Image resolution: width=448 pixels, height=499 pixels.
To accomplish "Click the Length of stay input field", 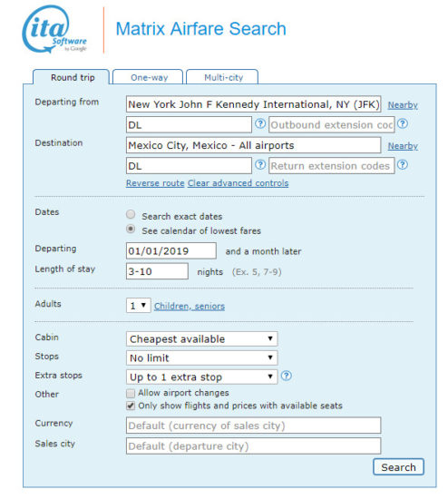I will [x=157, y=271].
